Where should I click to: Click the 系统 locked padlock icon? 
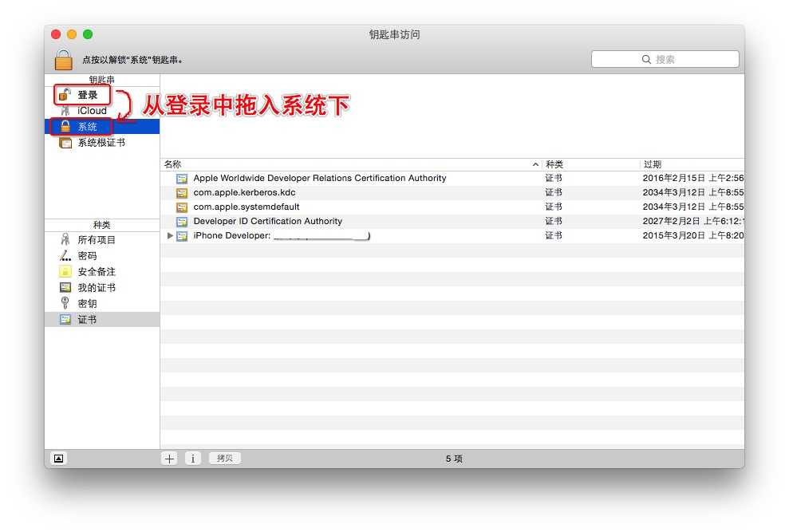[x=65, y=126]
